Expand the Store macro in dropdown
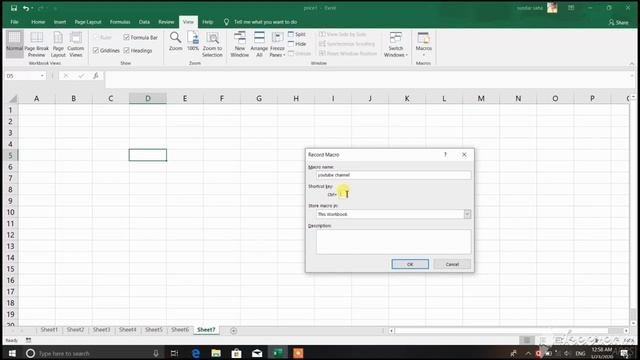 (467, 214)
